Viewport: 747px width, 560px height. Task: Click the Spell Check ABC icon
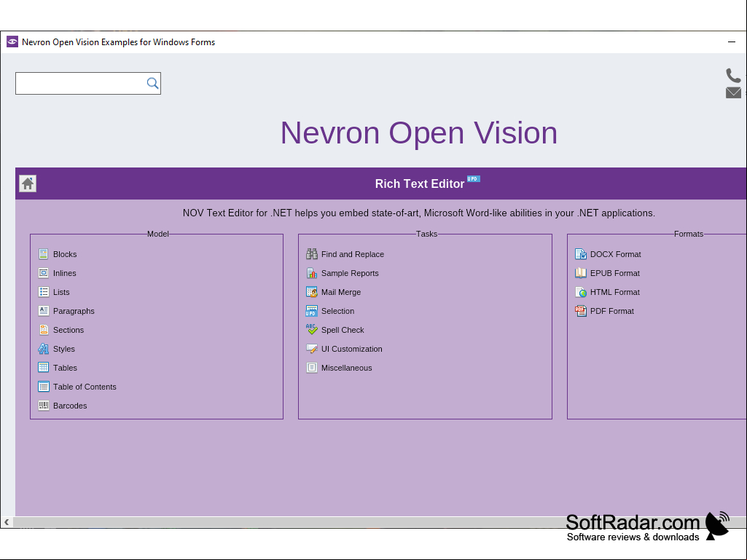coord(312,329)
